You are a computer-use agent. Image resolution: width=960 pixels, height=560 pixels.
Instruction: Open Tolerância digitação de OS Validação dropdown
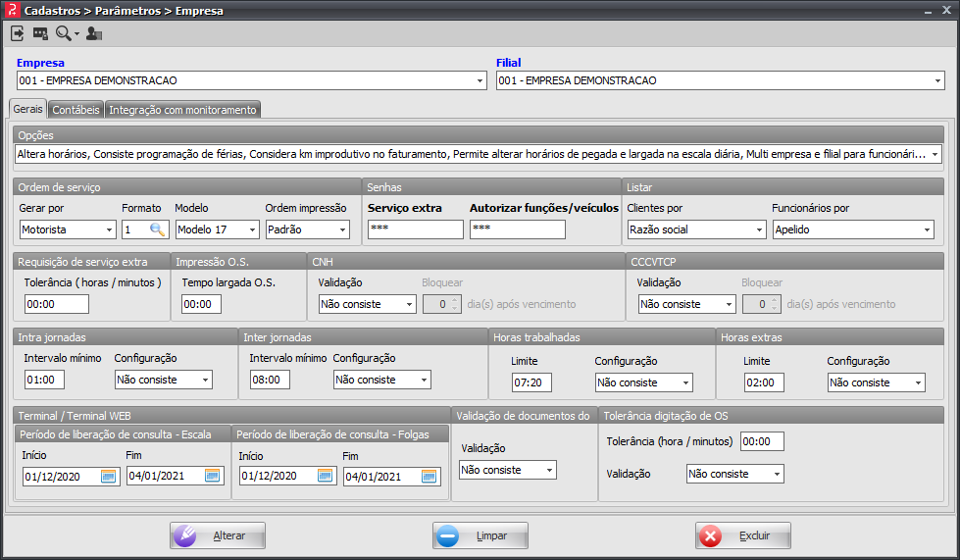(777, 474)
